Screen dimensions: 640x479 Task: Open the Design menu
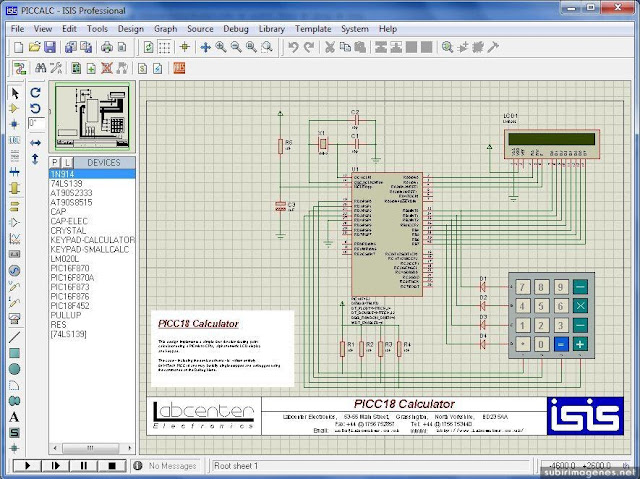coord(131,29)
